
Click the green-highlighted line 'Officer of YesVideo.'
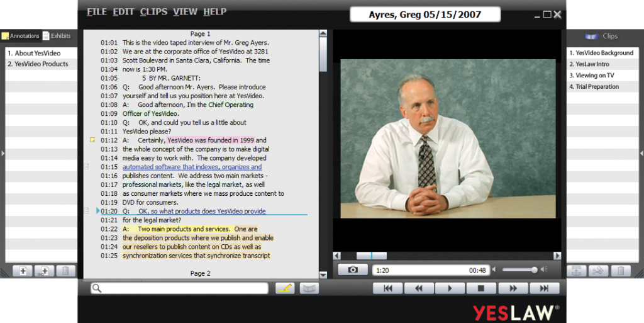click(151, 113)
